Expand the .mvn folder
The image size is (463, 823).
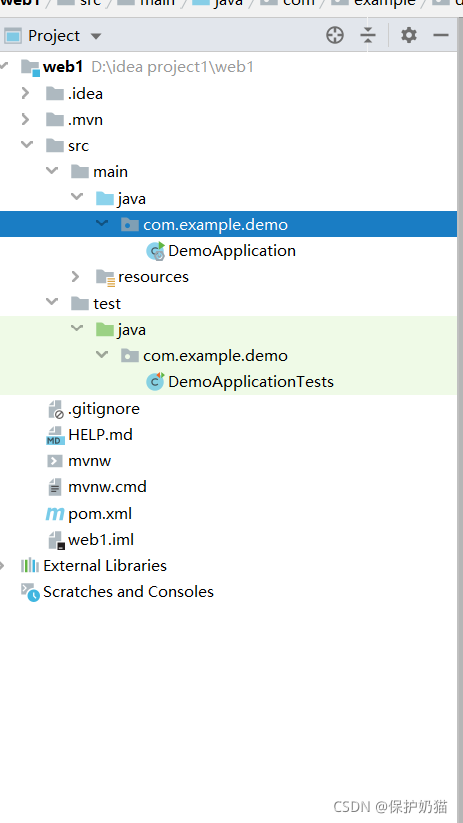point(25,120)
